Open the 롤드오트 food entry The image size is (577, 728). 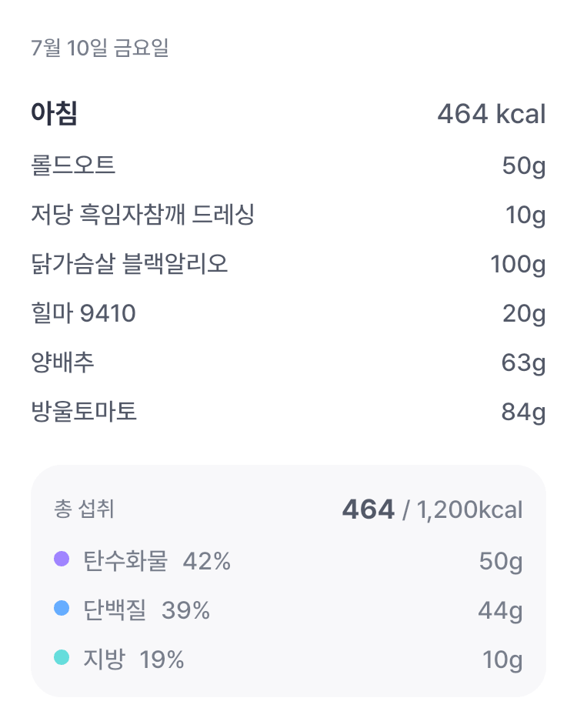coord(288,165)
